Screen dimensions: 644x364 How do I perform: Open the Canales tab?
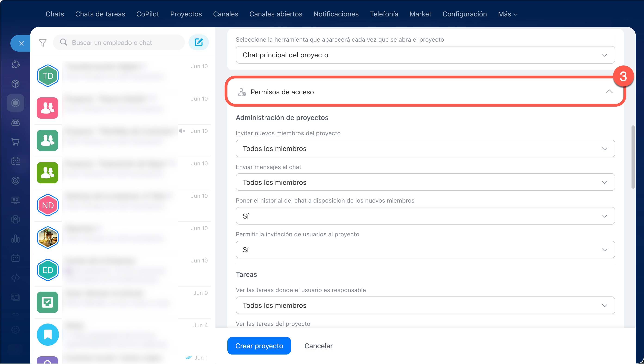[226, 14]
